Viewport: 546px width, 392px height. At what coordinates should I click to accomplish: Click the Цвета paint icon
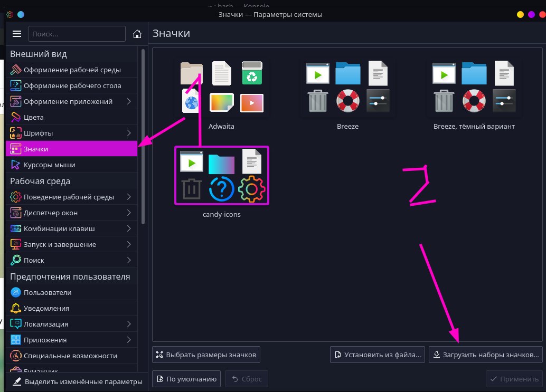pos(16,117)
